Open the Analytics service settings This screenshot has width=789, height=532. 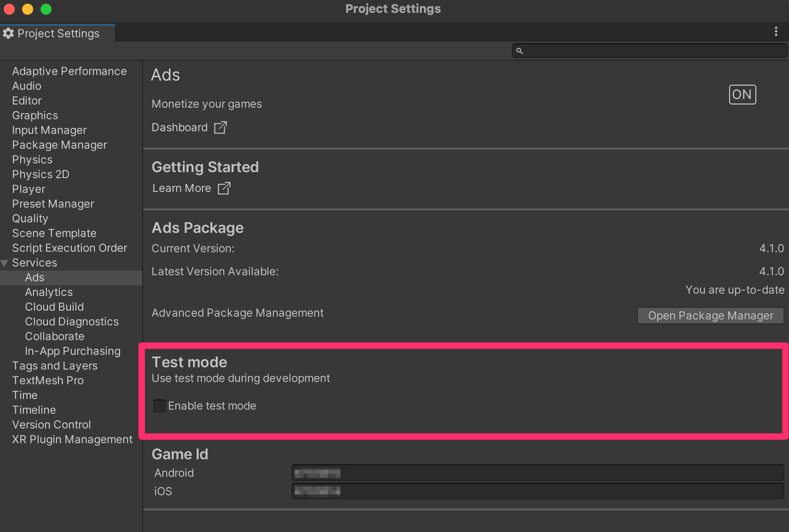[49, 292]
